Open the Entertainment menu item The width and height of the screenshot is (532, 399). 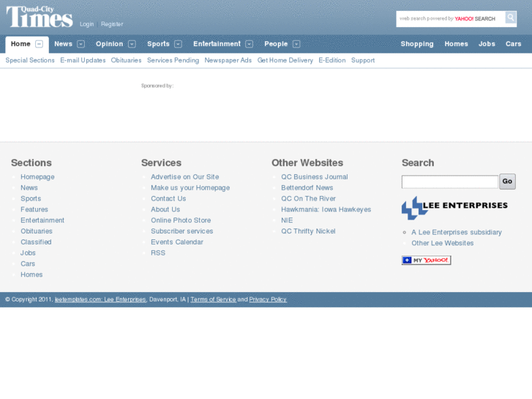[217, 44]
